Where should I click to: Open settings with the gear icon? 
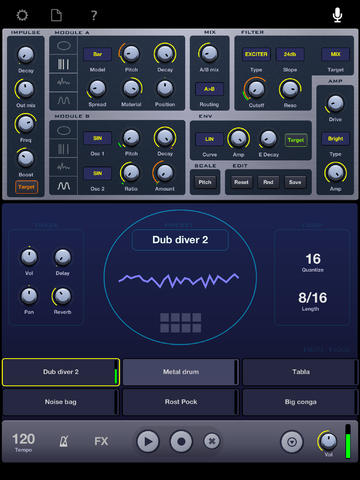pyautogui.click(x=22, y=15)
